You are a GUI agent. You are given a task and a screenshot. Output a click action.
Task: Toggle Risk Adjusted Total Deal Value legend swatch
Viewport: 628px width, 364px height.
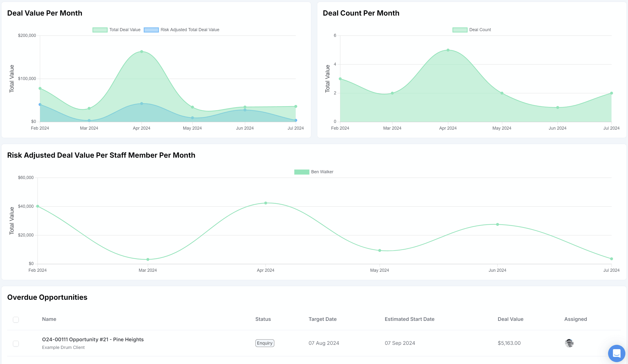(x=151, y=30)
